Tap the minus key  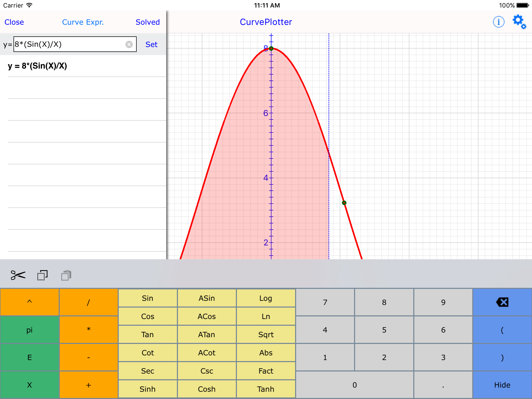[x=89, y=357]
